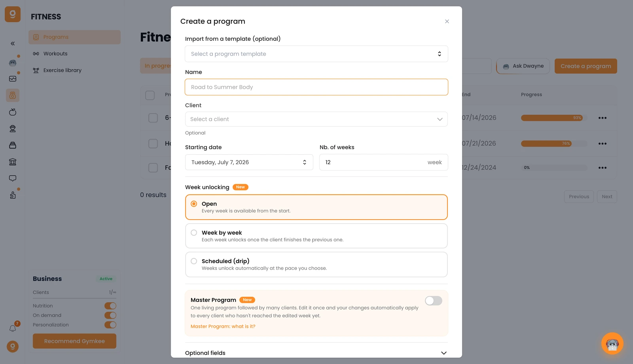
Task: Expand the Optional fields section
Action: point(316,353)
